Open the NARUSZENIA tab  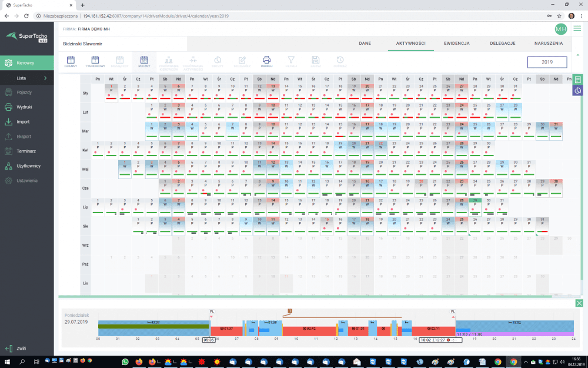549,44
